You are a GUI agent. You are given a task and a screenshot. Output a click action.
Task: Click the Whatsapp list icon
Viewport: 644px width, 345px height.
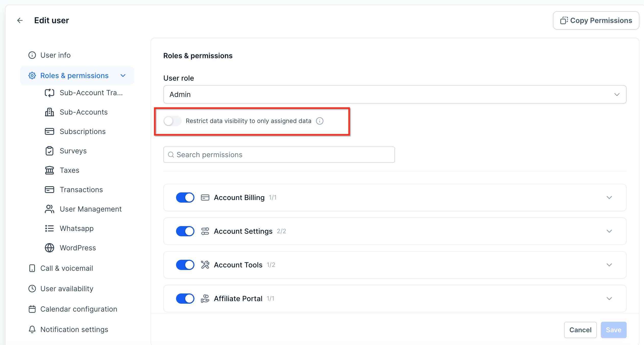(49, 229)
